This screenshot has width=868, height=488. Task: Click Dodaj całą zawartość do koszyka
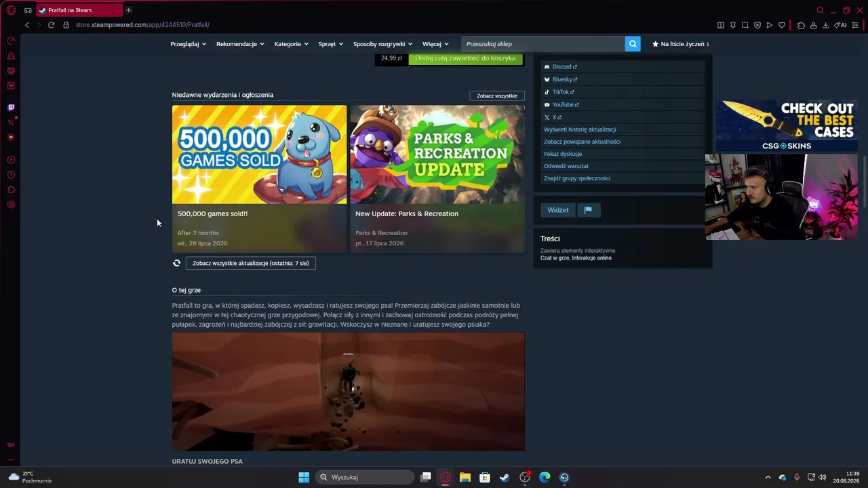click(465, 58)
